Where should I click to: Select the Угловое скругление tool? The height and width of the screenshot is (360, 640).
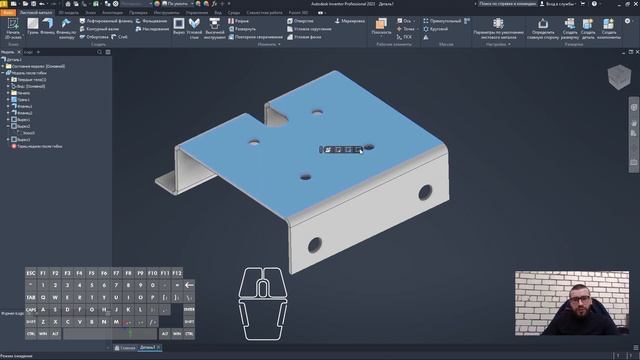click(309, 29)
